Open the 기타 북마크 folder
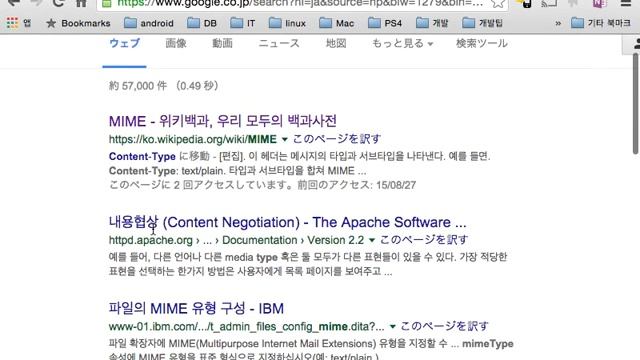This screenshot has width=640, height=360. click(601, 23)
